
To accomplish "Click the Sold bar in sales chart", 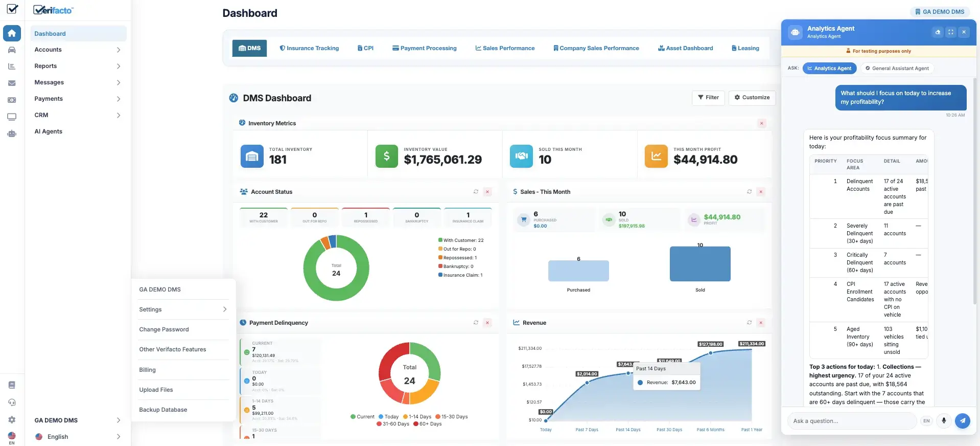I will tap(700, 264).
